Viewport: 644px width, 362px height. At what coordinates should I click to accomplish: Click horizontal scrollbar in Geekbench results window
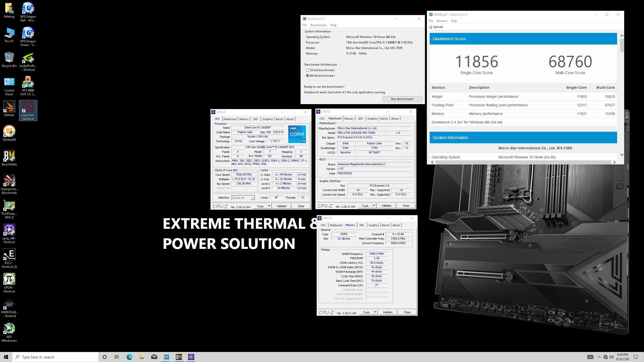[x=523, y=162]
